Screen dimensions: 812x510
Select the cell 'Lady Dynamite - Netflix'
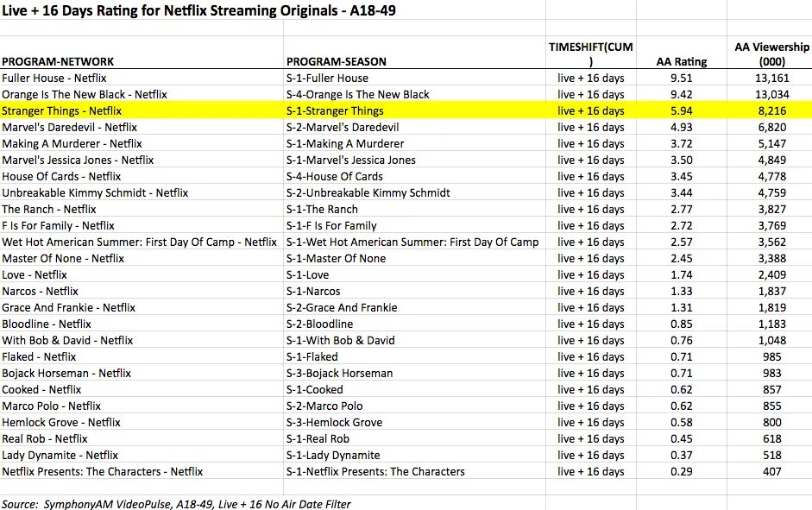(x=60, y=455)
